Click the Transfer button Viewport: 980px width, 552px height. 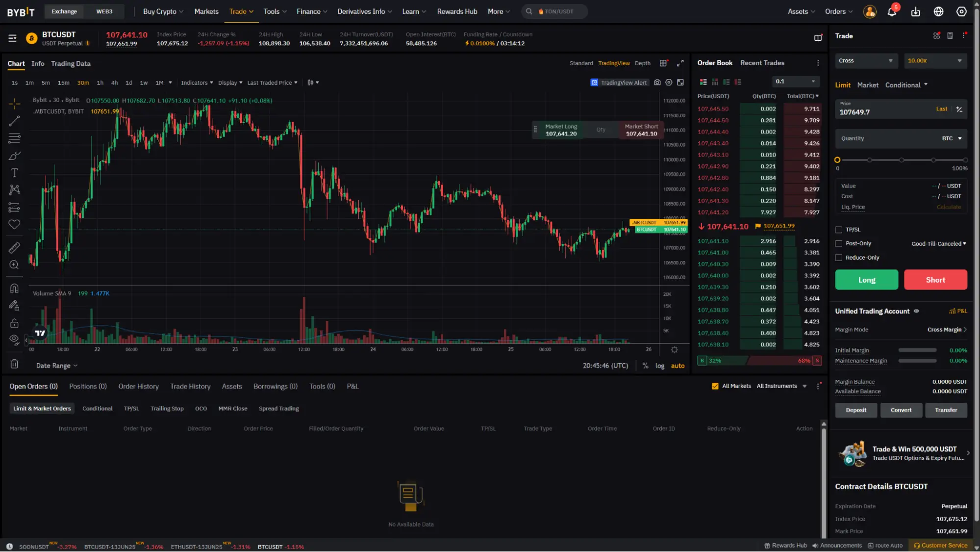(946, 410)
